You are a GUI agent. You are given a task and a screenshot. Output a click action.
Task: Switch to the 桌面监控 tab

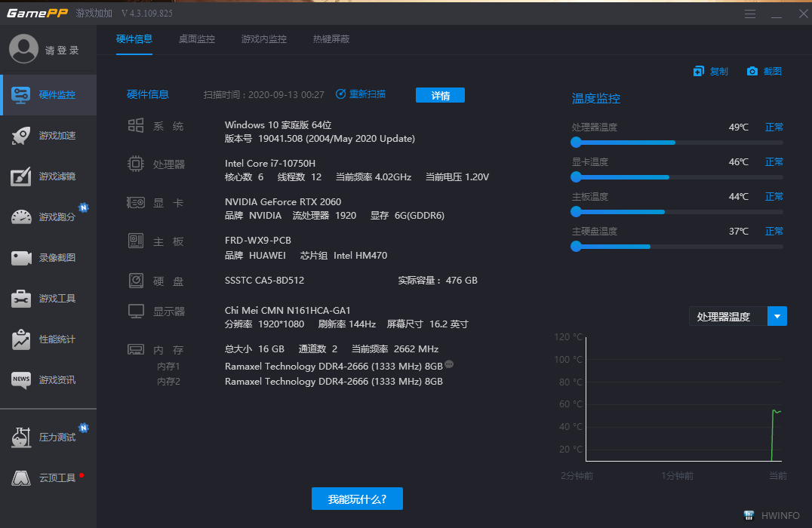[197, 38]
